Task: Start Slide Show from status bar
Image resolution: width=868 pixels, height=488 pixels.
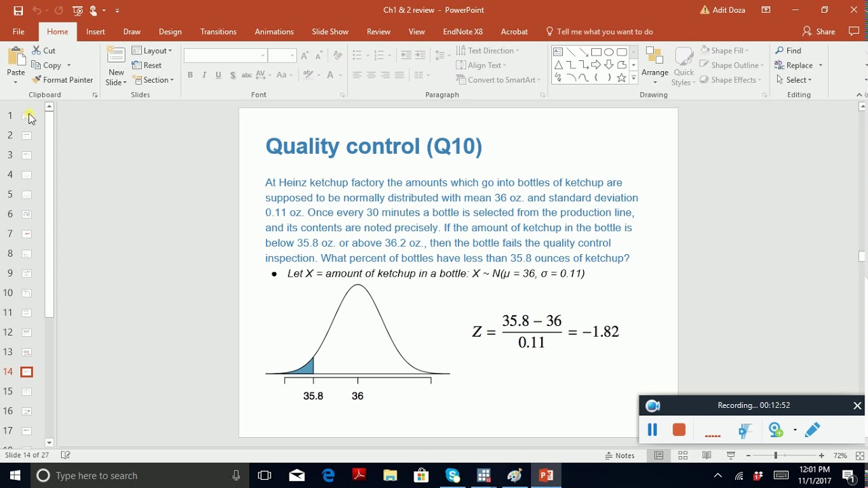Action: 730,455
